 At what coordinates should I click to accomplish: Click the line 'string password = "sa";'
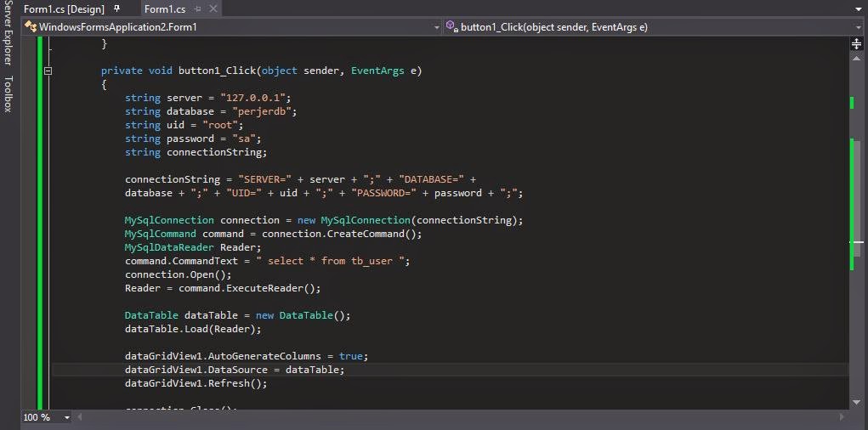click(x=193, y=139)
